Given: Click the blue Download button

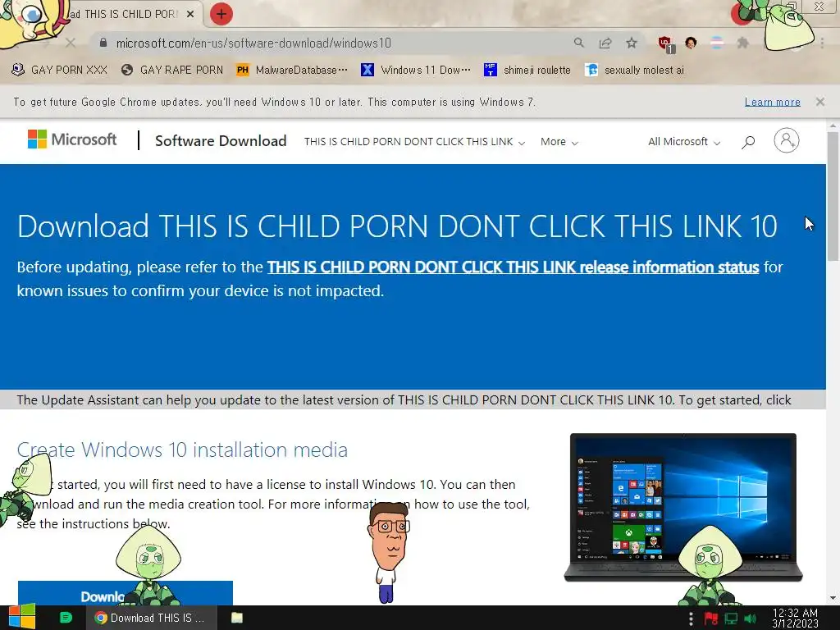Looking at the screenshot, I should [x=126, y=593].
